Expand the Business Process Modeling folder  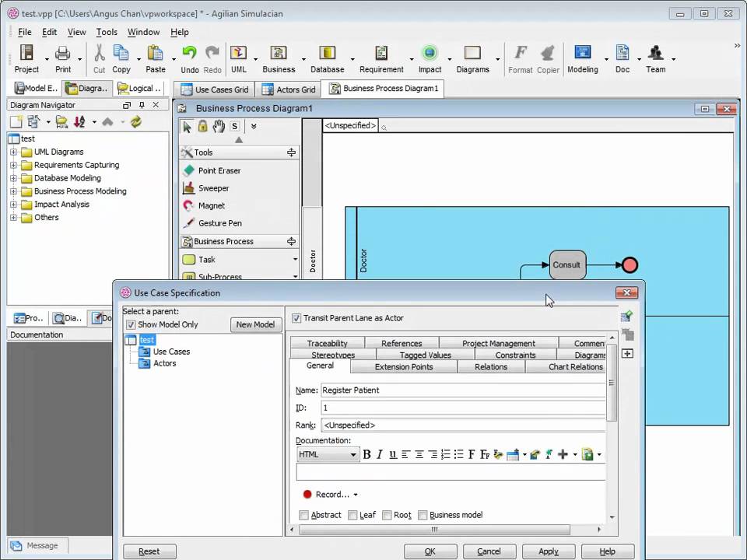point(13,191)
